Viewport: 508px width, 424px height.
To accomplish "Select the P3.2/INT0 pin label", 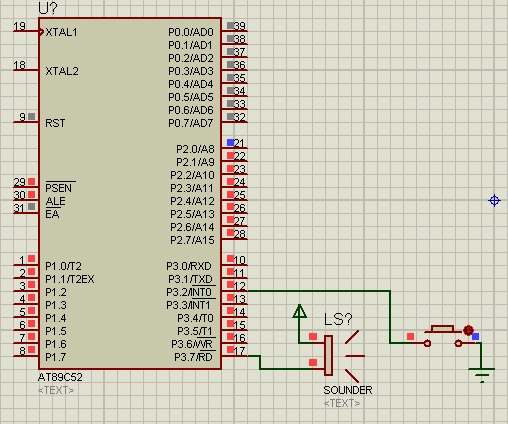I will [189, 292].
